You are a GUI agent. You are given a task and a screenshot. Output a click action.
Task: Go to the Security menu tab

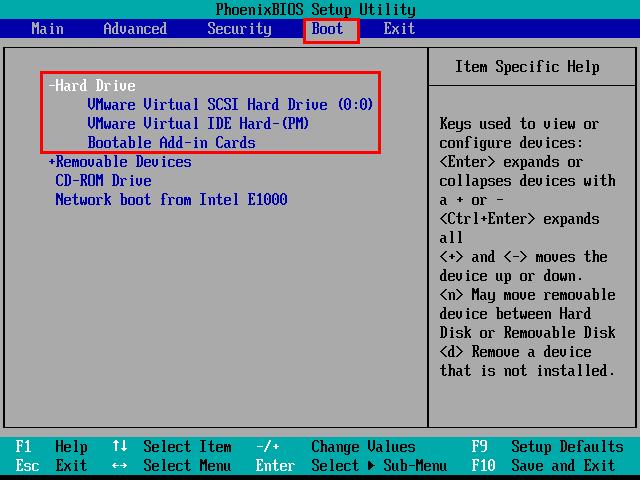tap(239, 28)
